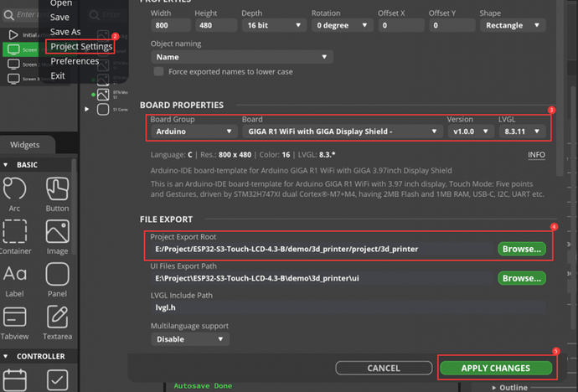Collapse the CONTROLLER widgets section
The image size is (578, 392).
pyautogui.click(x=6, y=357)
